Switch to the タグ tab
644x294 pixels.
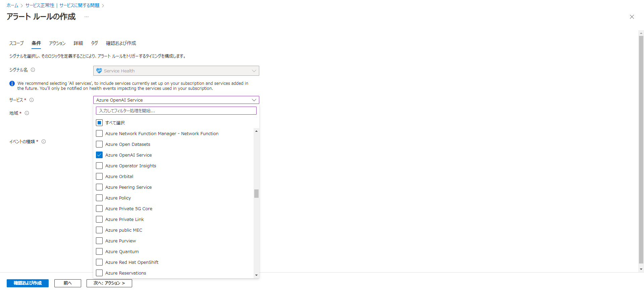click(94, 43)
